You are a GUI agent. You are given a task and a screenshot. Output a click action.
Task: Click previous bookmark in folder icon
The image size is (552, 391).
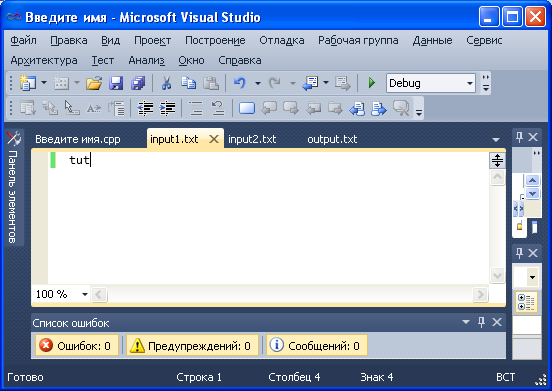313,108
